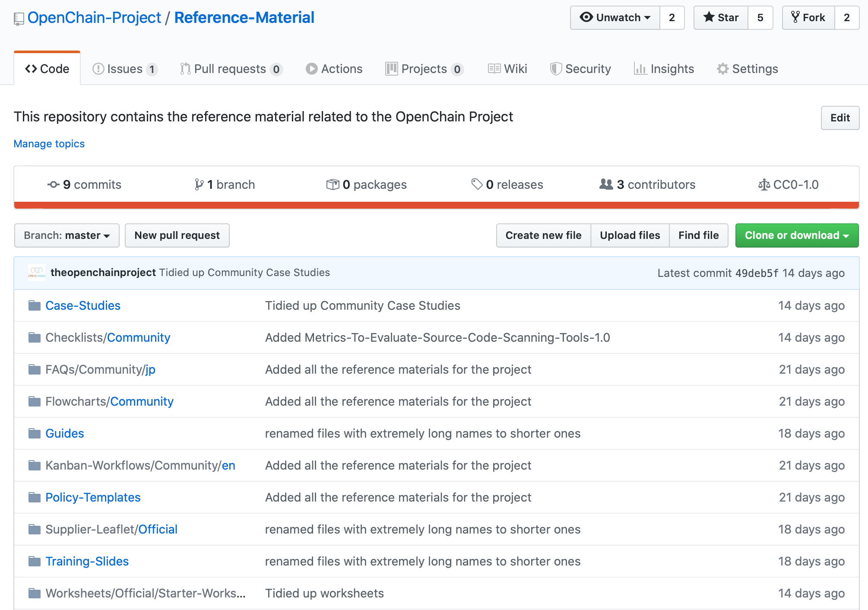The image size is (868, 610).
Task: Open the Training-Slides folder
Action: [87, 562]
